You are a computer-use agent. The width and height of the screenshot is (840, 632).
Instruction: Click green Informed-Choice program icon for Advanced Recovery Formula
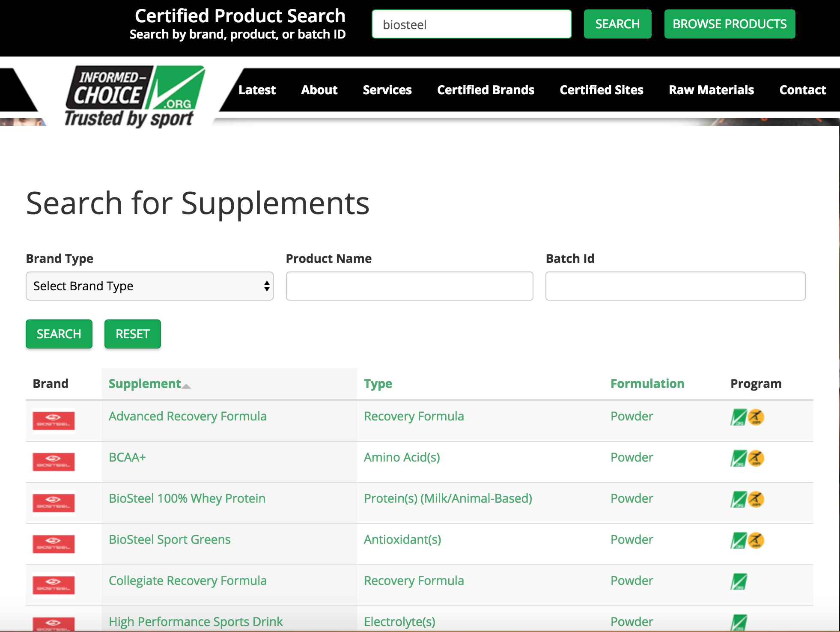coord(739,417)
